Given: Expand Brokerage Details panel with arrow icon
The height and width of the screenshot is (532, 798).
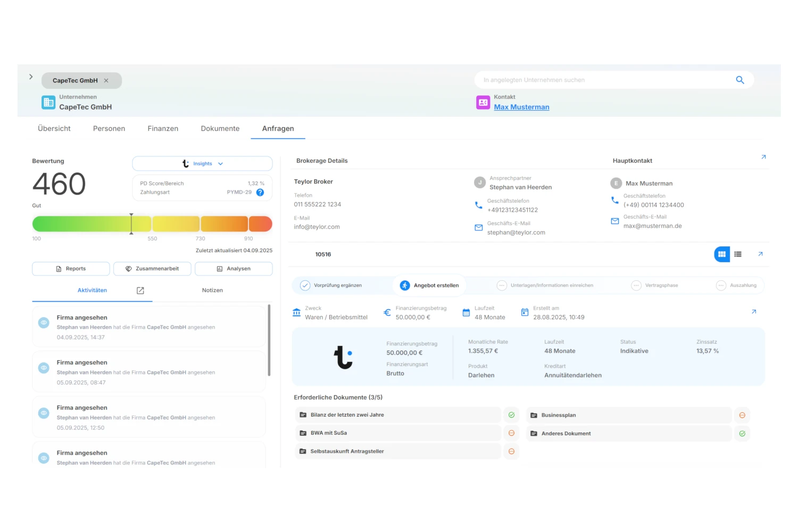Looking at the screenshot, I should [x=763, y=157].
